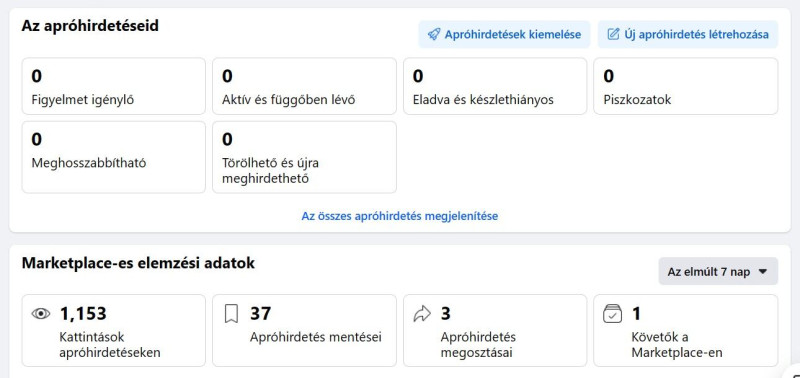Click the rocket icon on Apróhirdetések kiemelése
800x378 pixels.
pyautogui.click(x=434, y=35)
